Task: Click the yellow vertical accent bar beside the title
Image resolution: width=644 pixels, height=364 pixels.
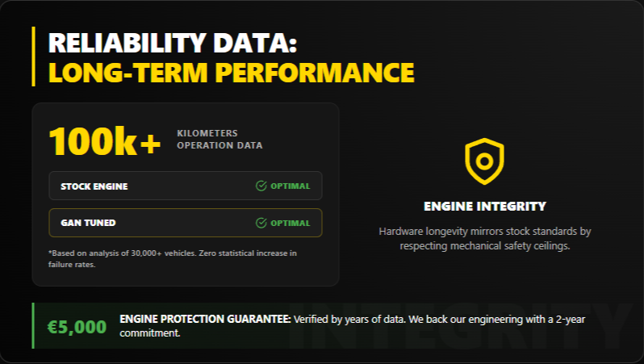Action: 34,56
